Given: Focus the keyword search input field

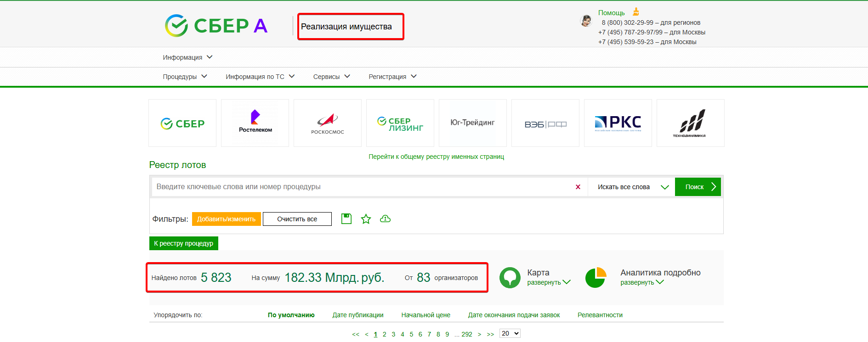Looking at the screenshot, I should pyautogui.click(x=363, y=187).
